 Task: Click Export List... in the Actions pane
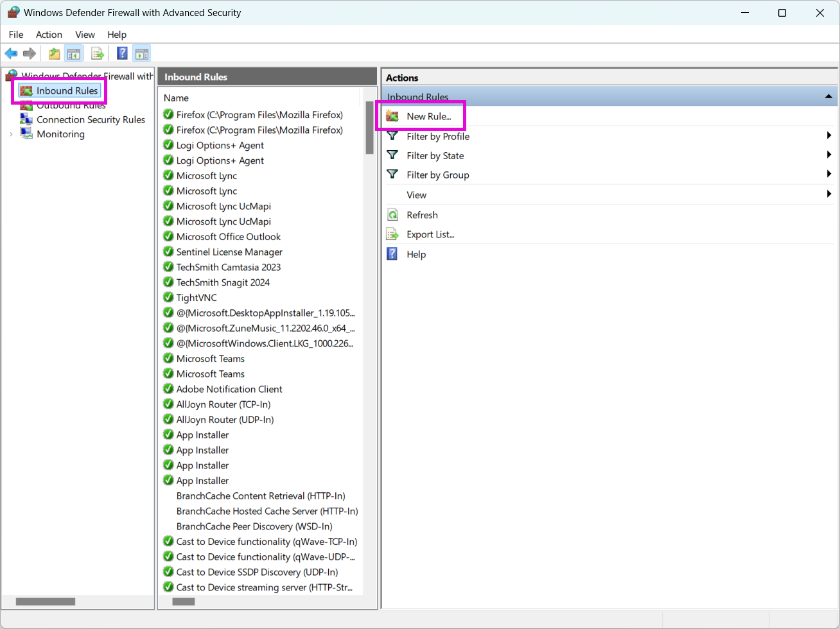coord(430,234)
